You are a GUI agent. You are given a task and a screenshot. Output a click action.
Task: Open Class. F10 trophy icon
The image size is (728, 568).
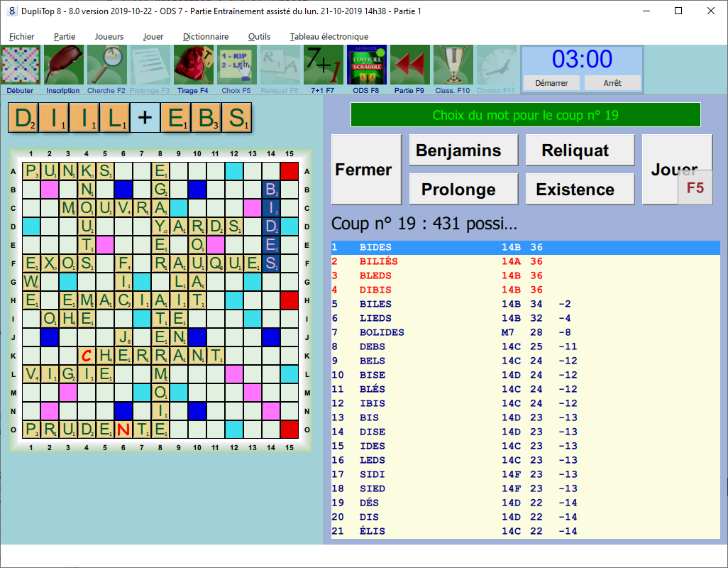click(453, 66)
